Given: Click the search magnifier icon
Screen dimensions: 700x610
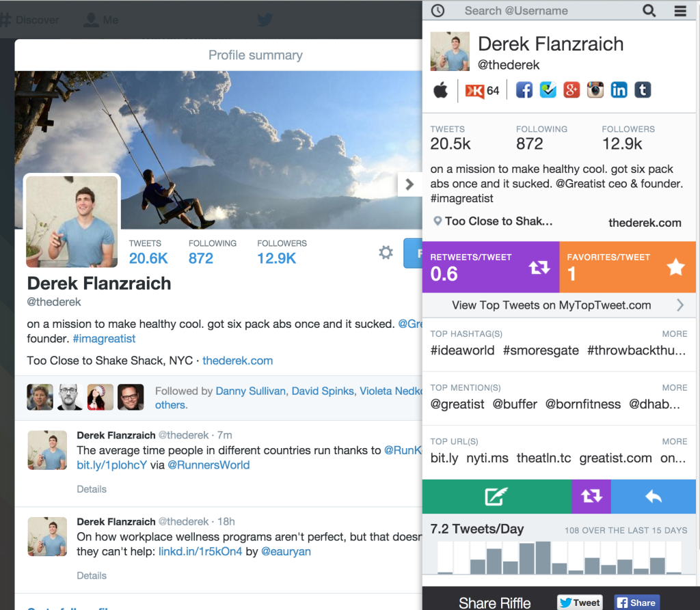Looking at the screenshot, I should point(649,11).
